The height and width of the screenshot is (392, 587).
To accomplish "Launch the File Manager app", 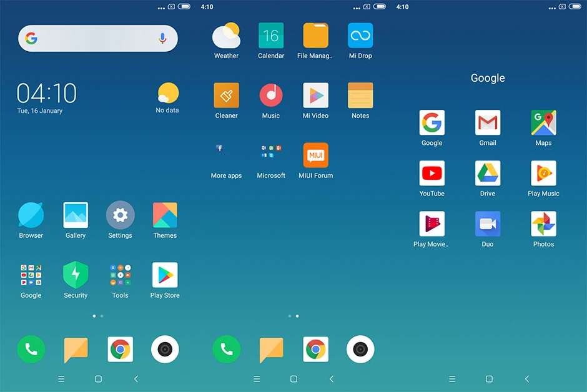I will [315, 36].
